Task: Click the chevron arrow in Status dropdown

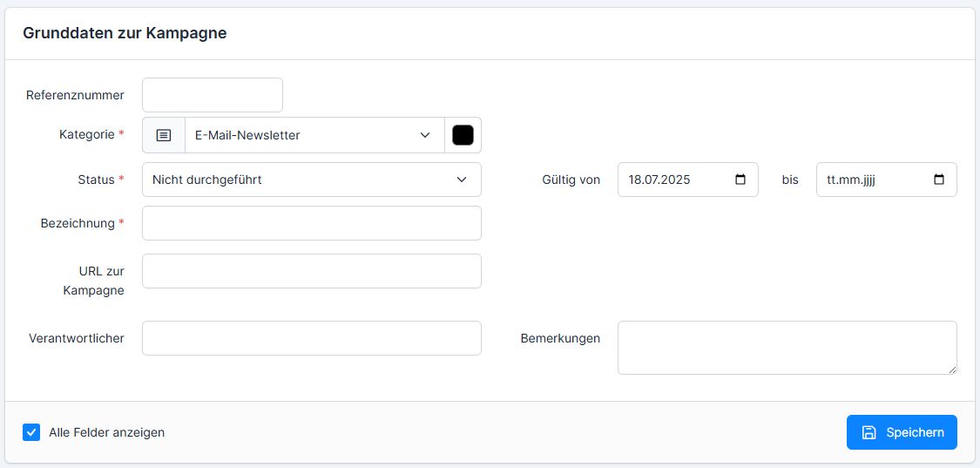Action: click(x=462, y=180)
